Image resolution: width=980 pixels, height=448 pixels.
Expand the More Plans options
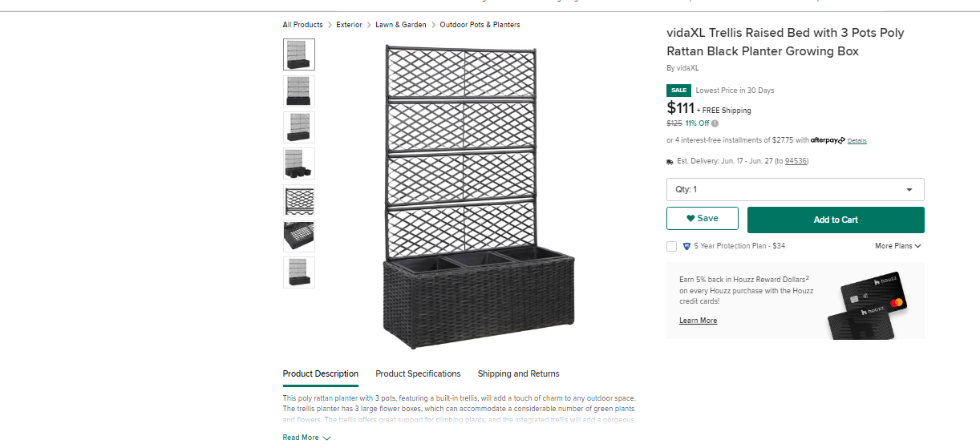[x=897, y=246]
